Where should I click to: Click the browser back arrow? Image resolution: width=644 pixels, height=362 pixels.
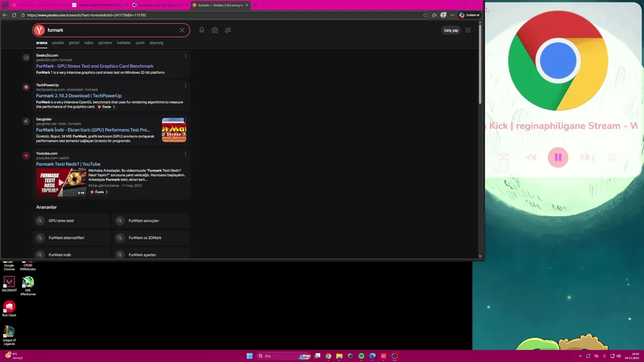pos(5,15)
